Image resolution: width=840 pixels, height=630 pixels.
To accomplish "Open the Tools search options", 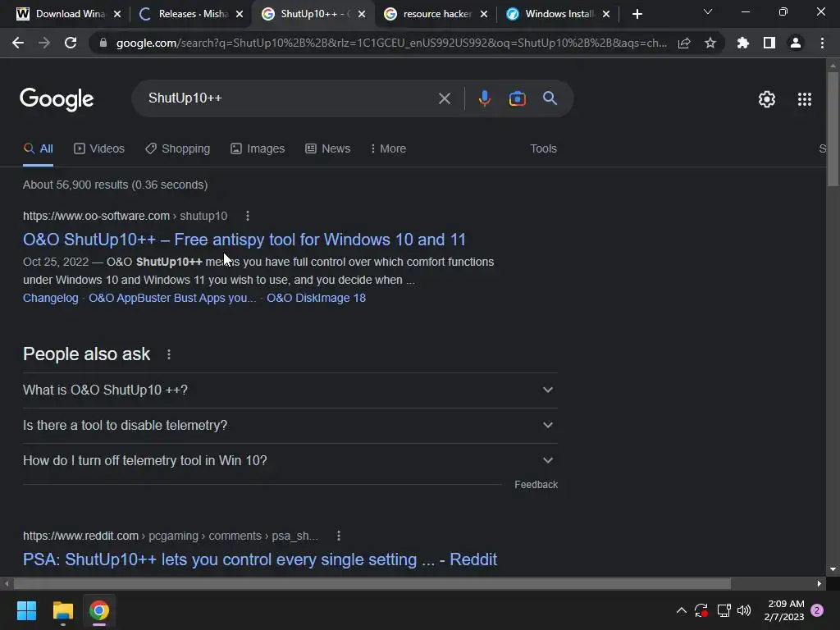I will click(543, 148).
